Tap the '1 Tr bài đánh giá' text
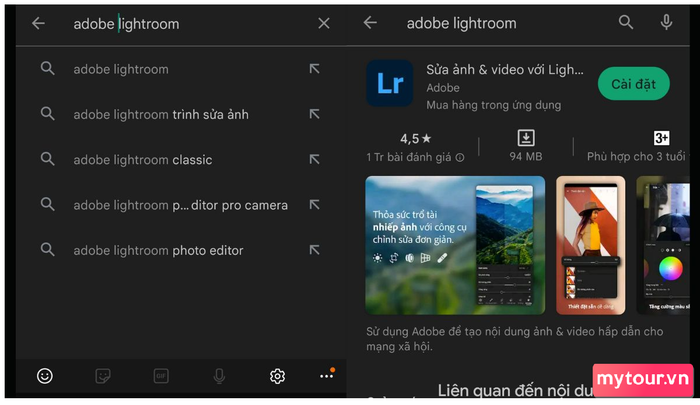700x405 pixels. click(x=408, y=157)
